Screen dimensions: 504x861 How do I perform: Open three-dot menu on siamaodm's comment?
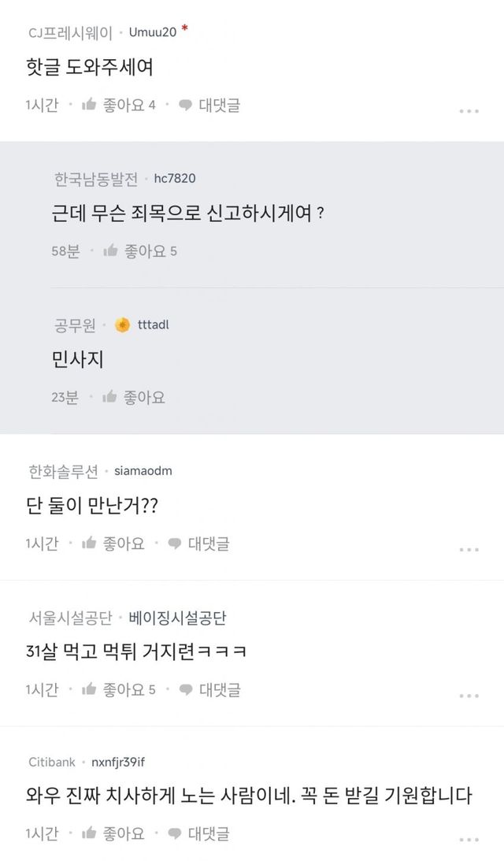pyautogui.click(x=469, y=549)
